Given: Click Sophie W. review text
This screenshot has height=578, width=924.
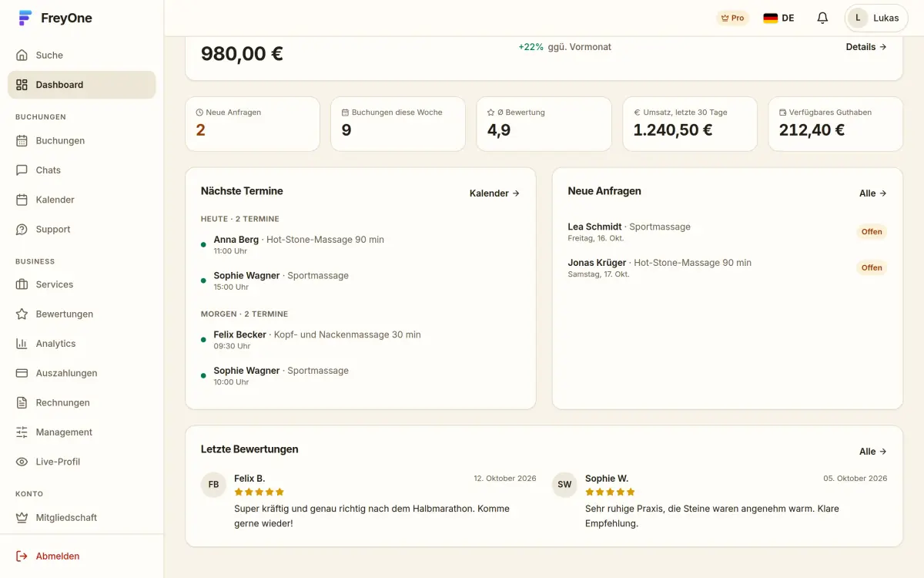Looking at the screenshot, I should [x=712, y=516].
